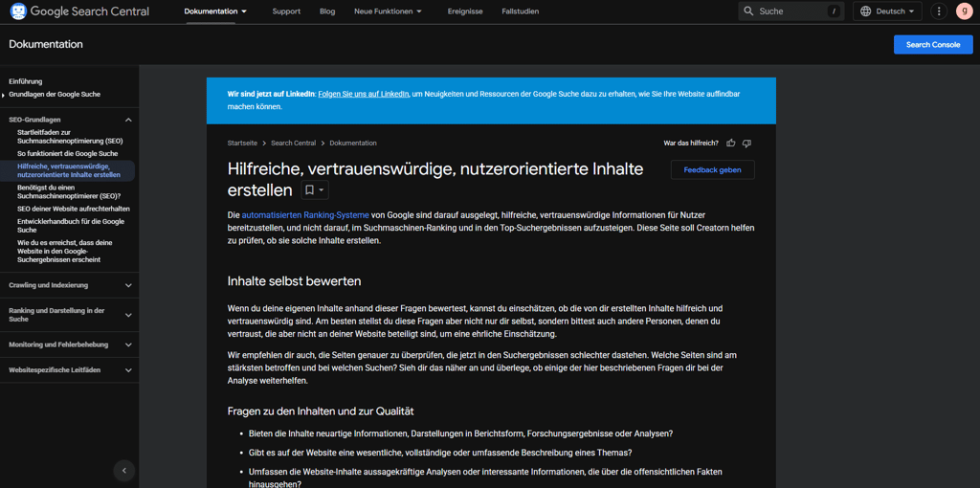Open Benötigst du einen Suchmaschinenoptimierer (SEO)?

click(67, 191)
